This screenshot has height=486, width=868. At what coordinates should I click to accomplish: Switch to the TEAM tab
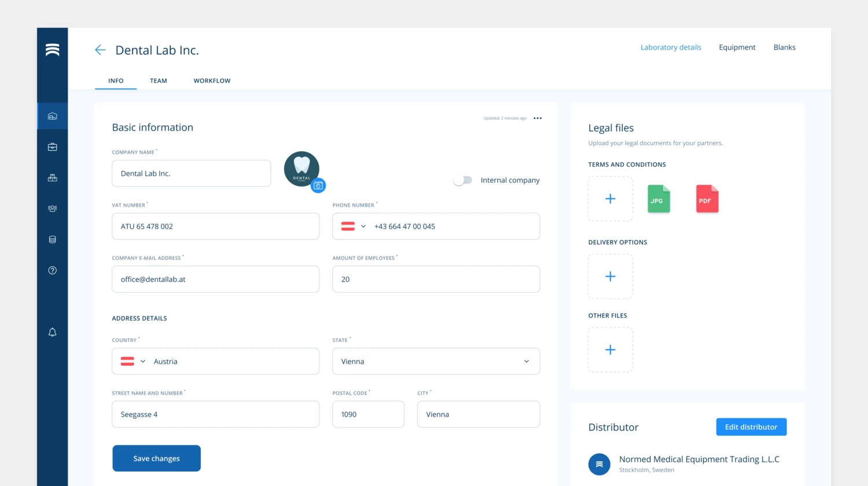pyautogui.click(x=159, y=81)
